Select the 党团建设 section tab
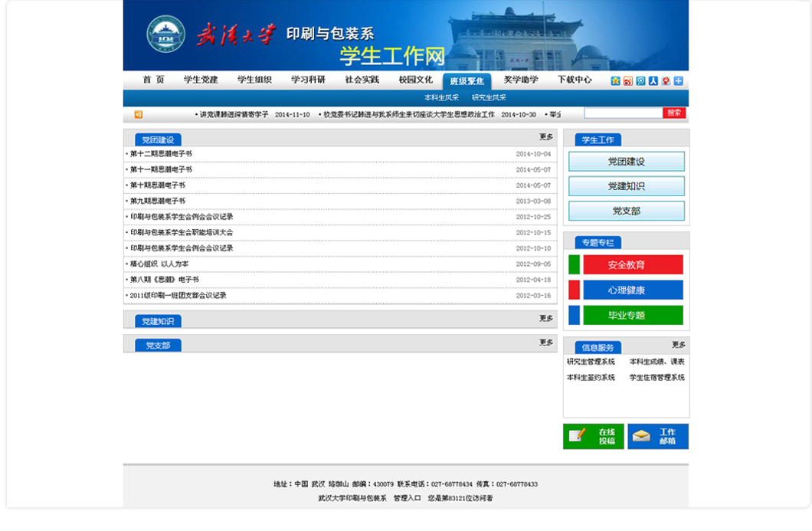 [x=158, y=140]
